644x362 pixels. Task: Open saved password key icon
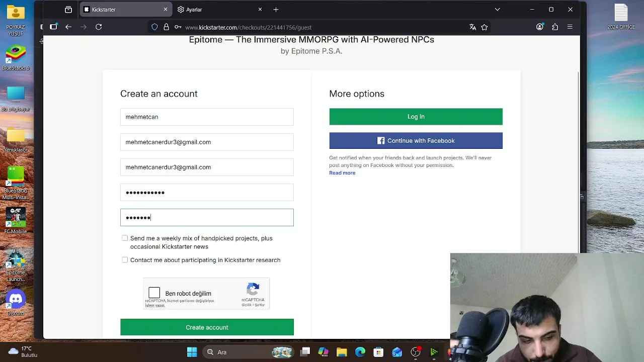pyautogui.click(x=178, y=27)
